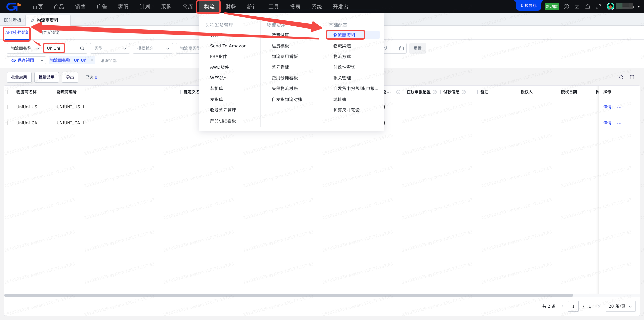644x321 pixels.
Task: Choose 运费模板 from the menu
Action: point(280,46)
